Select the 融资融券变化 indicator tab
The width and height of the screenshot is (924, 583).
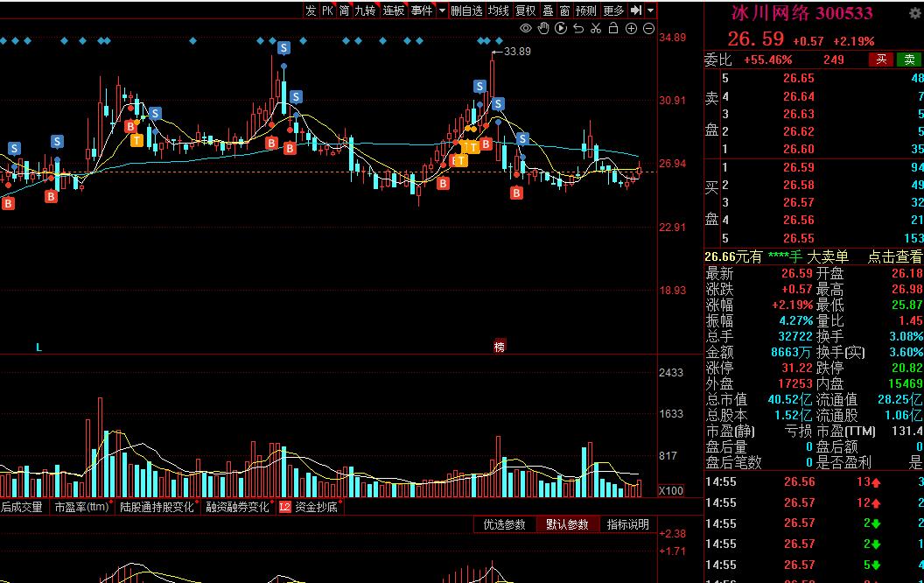tap(237, 507)
